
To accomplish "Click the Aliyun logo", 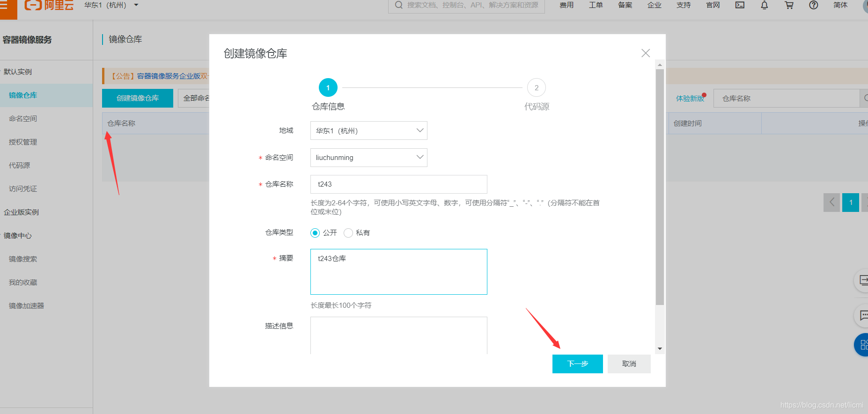I will tap(49, 5).
